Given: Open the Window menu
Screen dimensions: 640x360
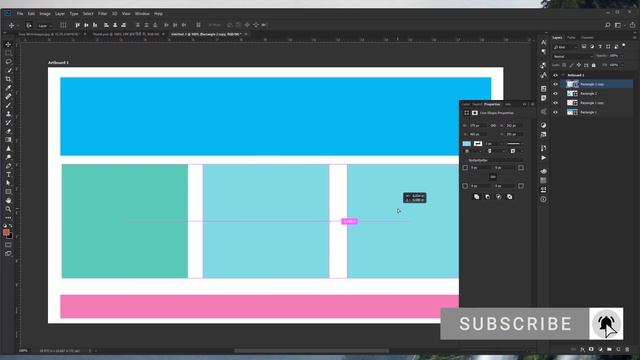Looking at the screenshot, I should coord(142,14).
